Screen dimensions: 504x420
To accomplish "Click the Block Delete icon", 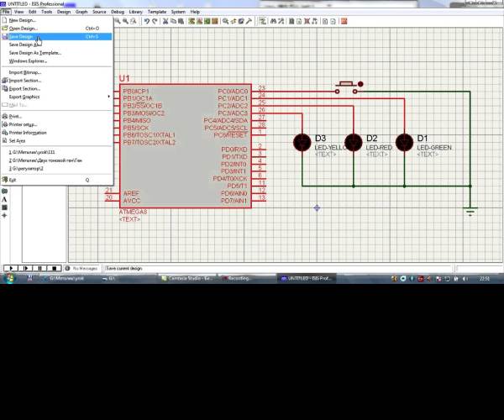I will click(215, 21).
